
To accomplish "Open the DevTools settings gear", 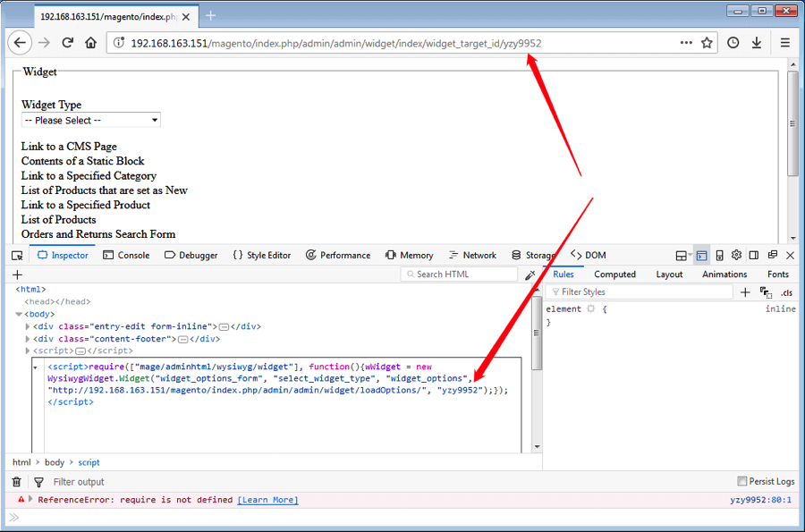I will pyautogui.click(x=736, y=255).
